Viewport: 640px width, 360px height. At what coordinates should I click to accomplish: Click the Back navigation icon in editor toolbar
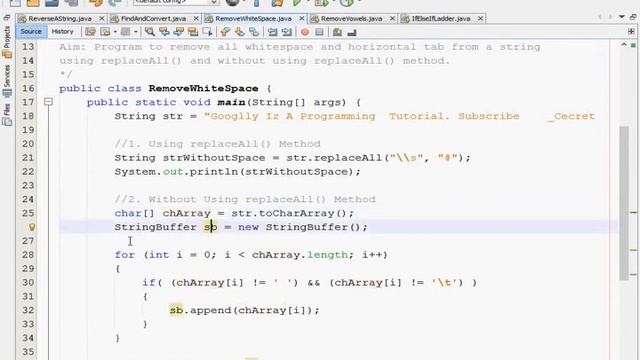click(105, 32)
